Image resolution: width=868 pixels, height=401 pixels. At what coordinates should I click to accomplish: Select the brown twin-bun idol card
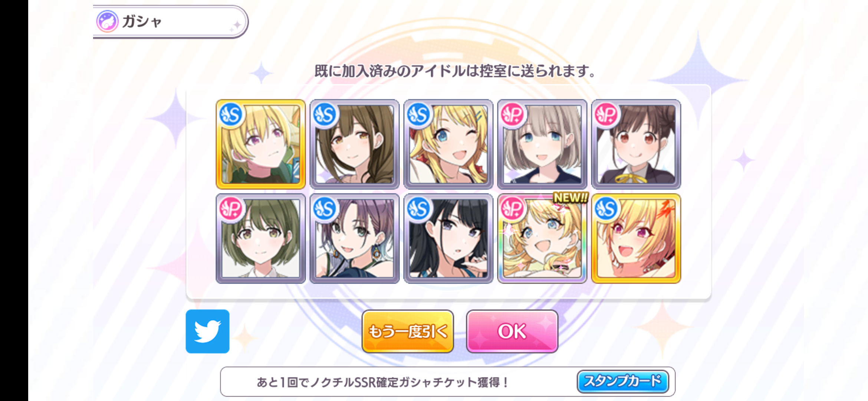pos(636,144)
